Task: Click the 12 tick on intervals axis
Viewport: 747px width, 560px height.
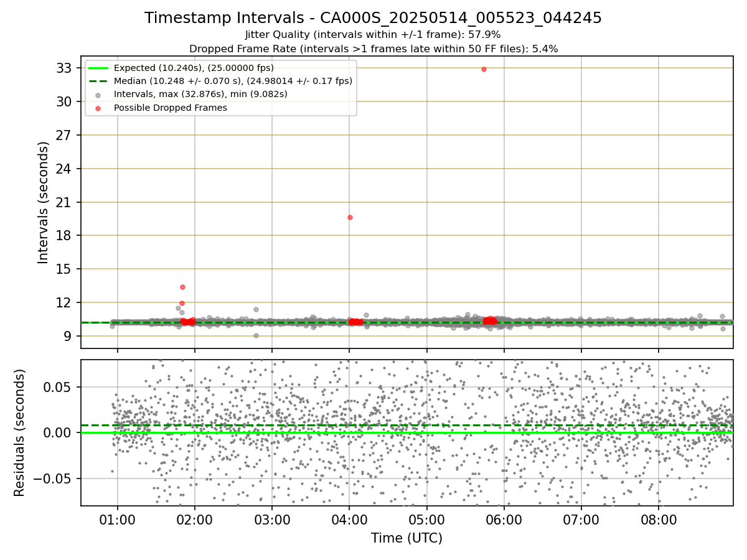Action: tap(64, 302)
